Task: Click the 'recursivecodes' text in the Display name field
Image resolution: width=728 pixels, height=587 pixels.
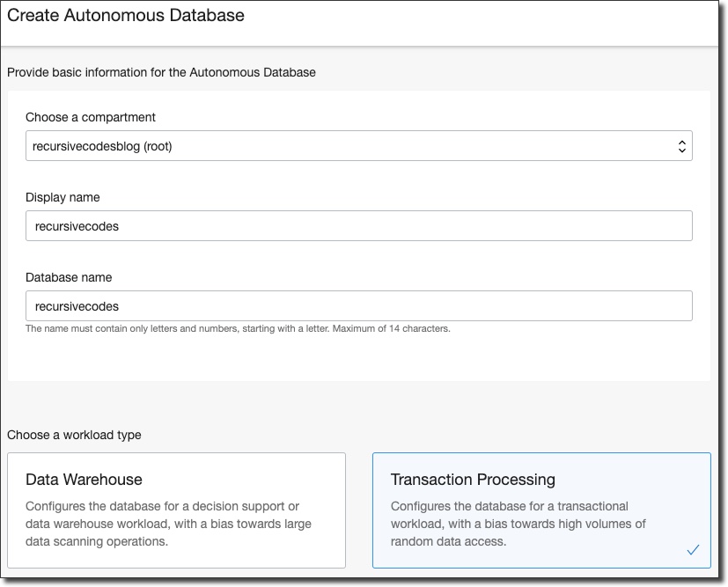Action: 77,226
